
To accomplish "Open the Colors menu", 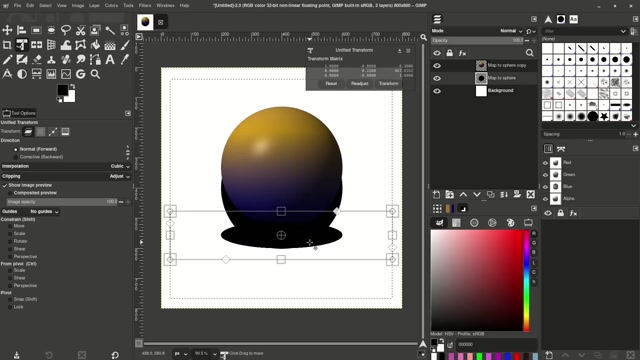I will pyautogui.click(x=111, y=6).
